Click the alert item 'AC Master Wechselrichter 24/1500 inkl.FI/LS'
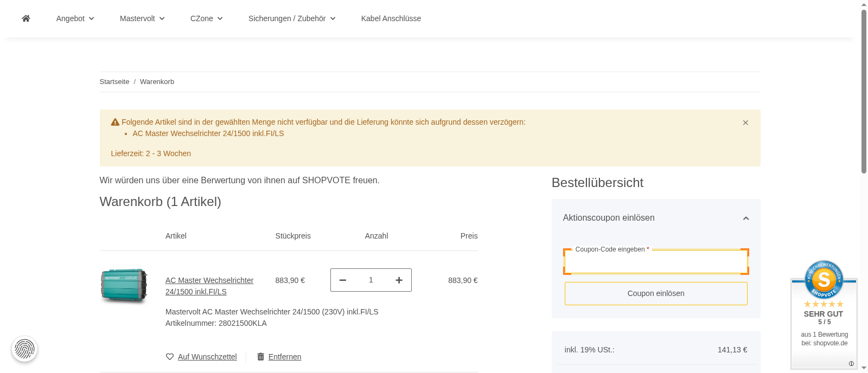The height and width of the screenshot is (373, 868). tap(208, 133)
